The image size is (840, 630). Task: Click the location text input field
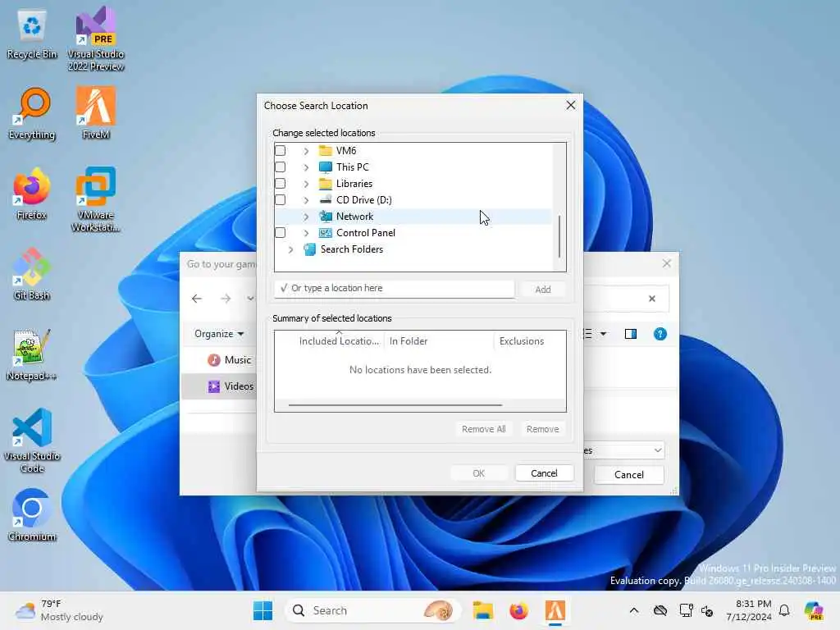tap(395, 289)
